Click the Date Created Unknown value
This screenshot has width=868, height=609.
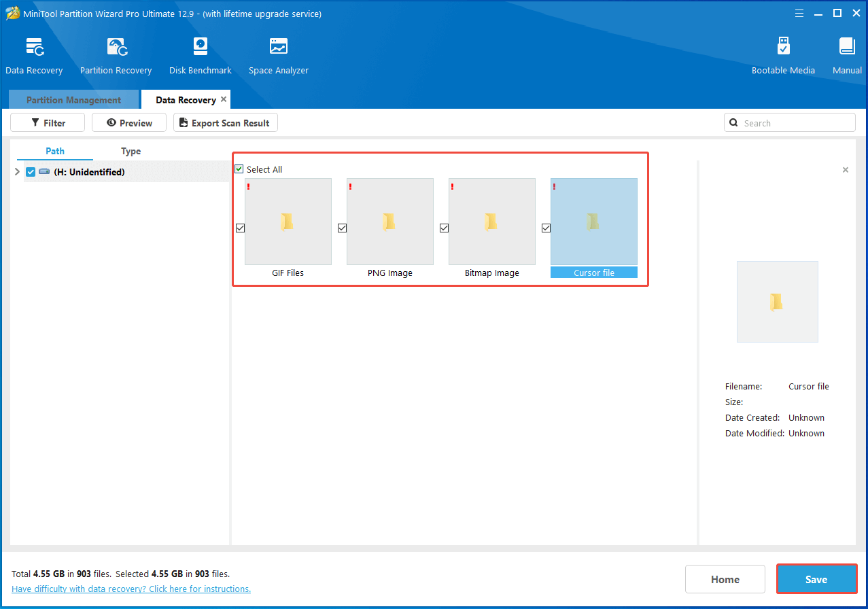pos(806,417)
